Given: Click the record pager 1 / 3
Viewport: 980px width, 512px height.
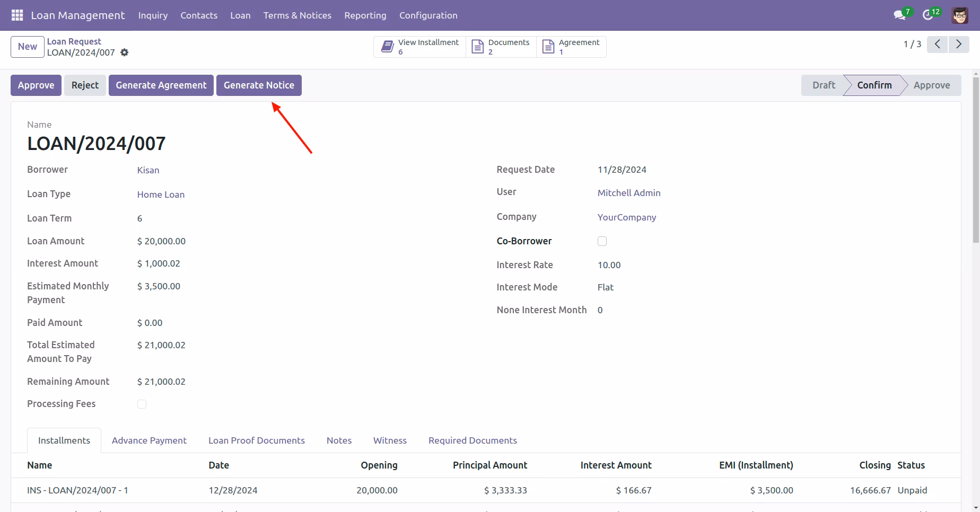Looking at the screenshot, I should click(912, 45).
